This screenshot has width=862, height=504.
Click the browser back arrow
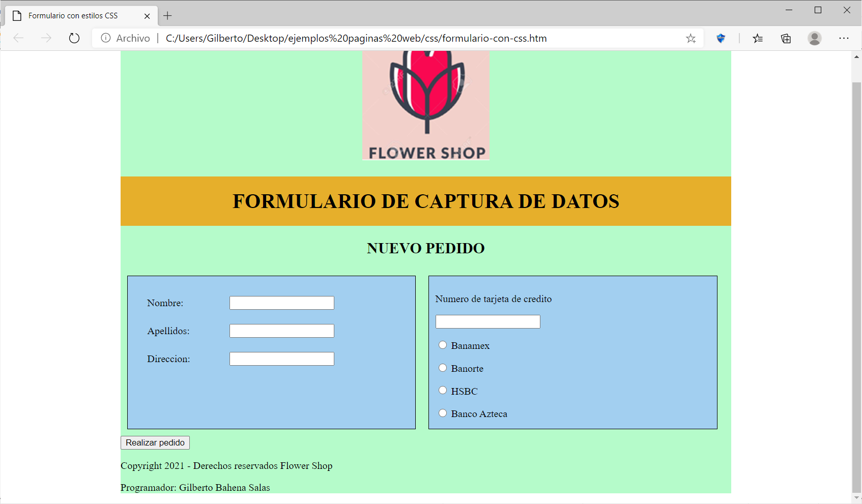pos(19,38)
